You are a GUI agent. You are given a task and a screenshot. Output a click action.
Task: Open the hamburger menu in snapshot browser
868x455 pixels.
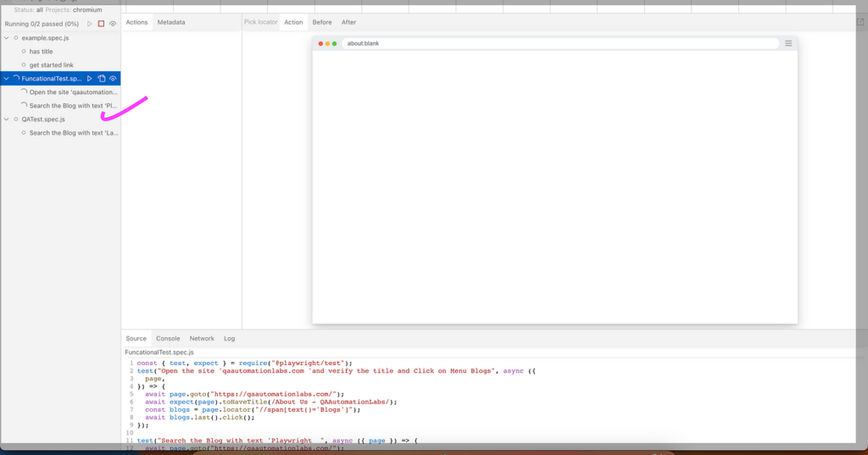point(788,43)
